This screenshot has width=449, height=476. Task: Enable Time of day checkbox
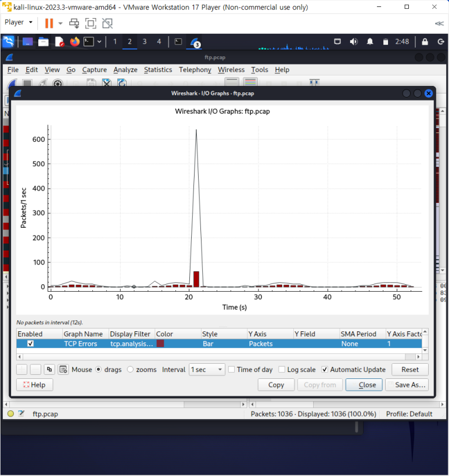(x=232, y=370)
